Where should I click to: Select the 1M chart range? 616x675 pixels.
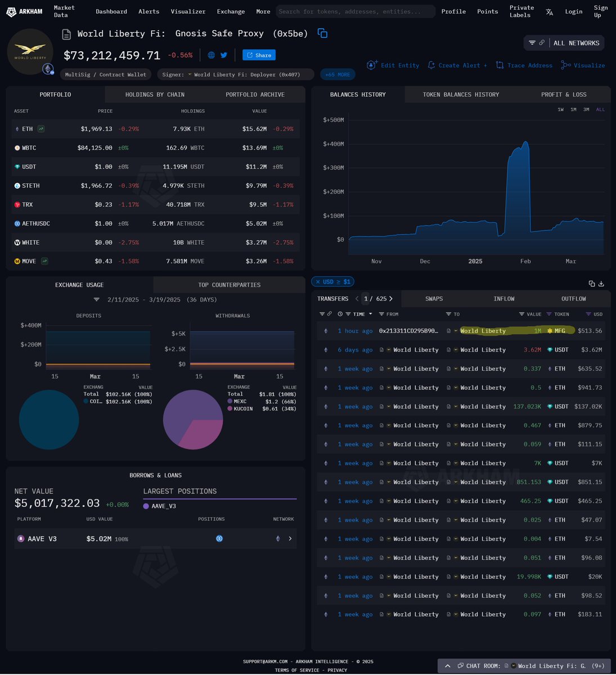(x=573, y=110)
